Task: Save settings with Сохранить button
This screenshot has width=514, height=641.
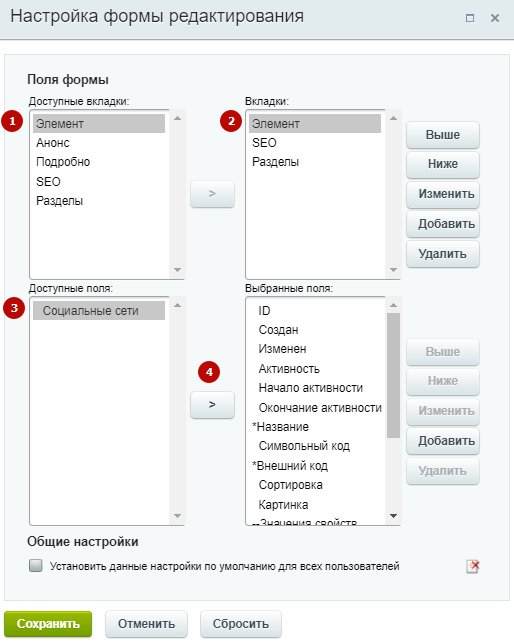Action: [48, 624]
